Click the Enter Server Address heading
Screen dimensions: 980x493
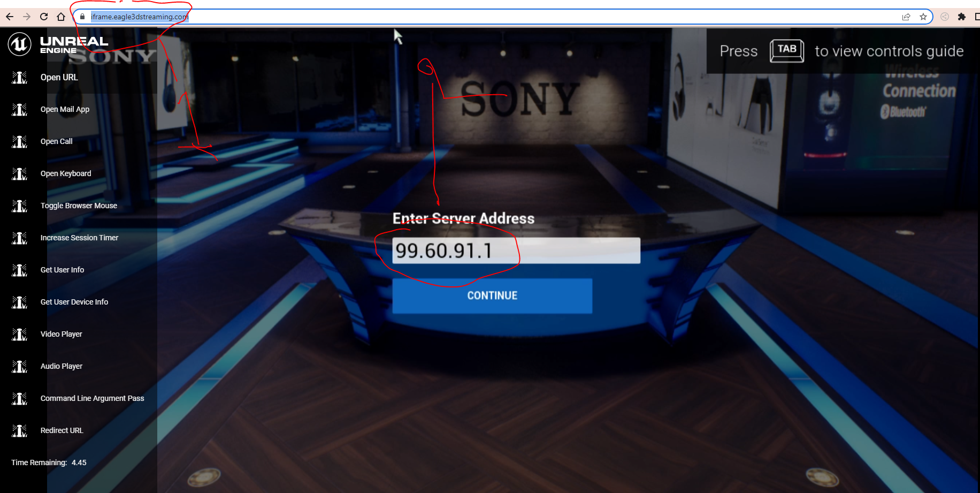(463, 218)
